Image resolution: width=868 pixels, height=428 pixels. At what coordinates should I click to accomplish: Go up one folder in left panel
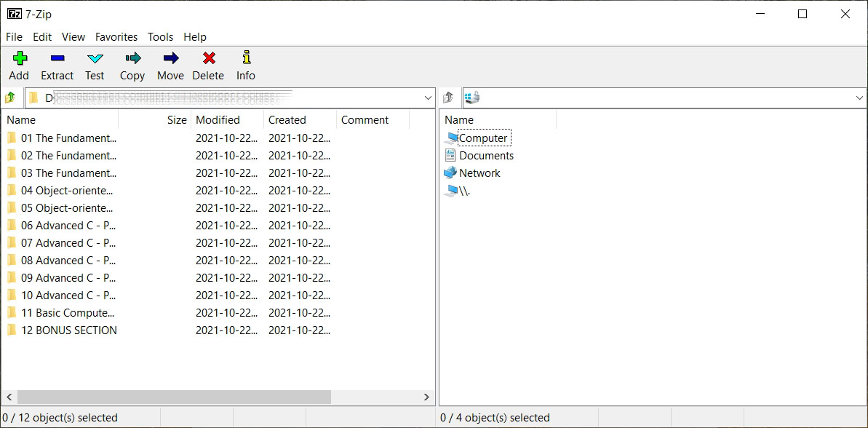(10, 98)
